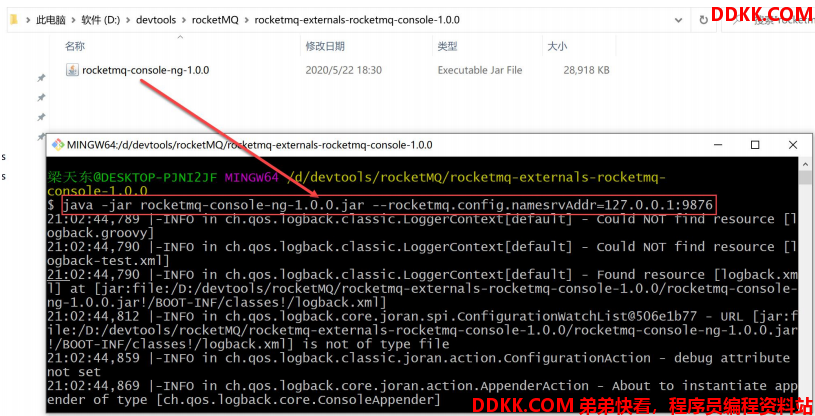Sort files by 修改日期 column
Image resolution: width=815 pixels, height=416 pixels.
coord(325,46)
